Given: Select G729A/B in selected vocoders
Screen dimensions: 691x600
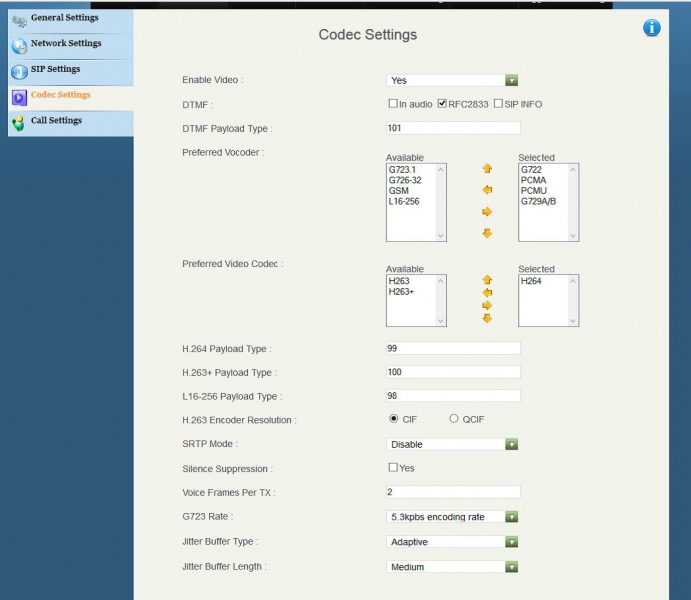Looking at the screenshot, I should [538, 201].
